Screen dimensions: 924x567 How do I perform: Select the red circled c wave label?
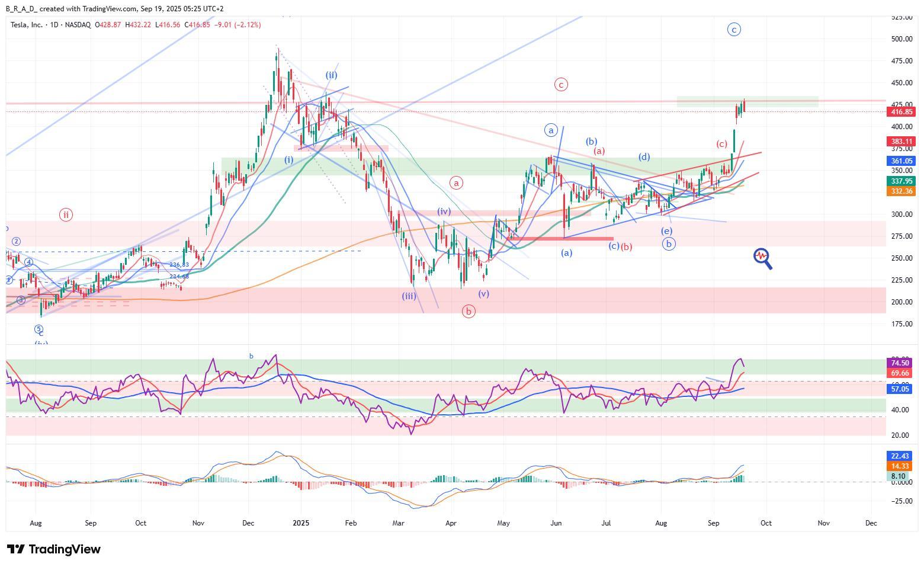pos(561,85)
